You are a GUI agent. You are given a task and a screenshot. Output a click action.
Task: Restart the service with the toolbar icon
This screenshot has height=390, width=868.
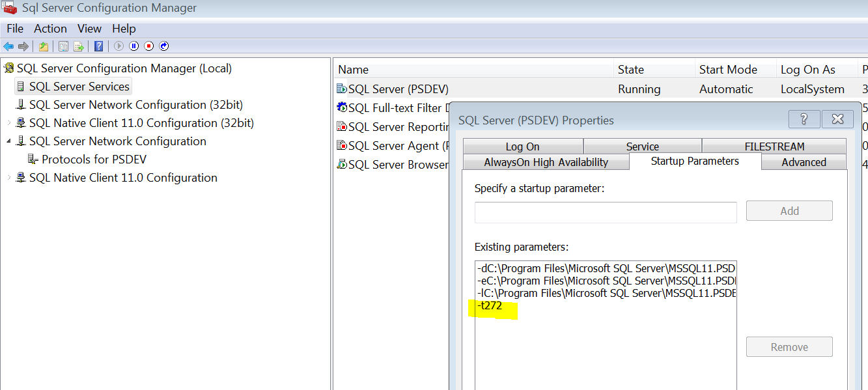pos(164,46)
